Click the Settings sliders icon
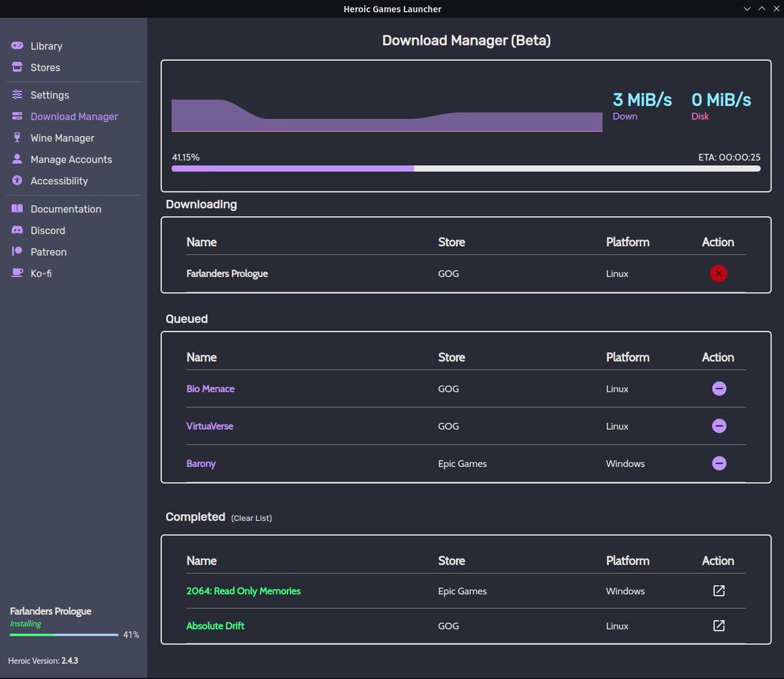784x679 pixels. [17, 95]
